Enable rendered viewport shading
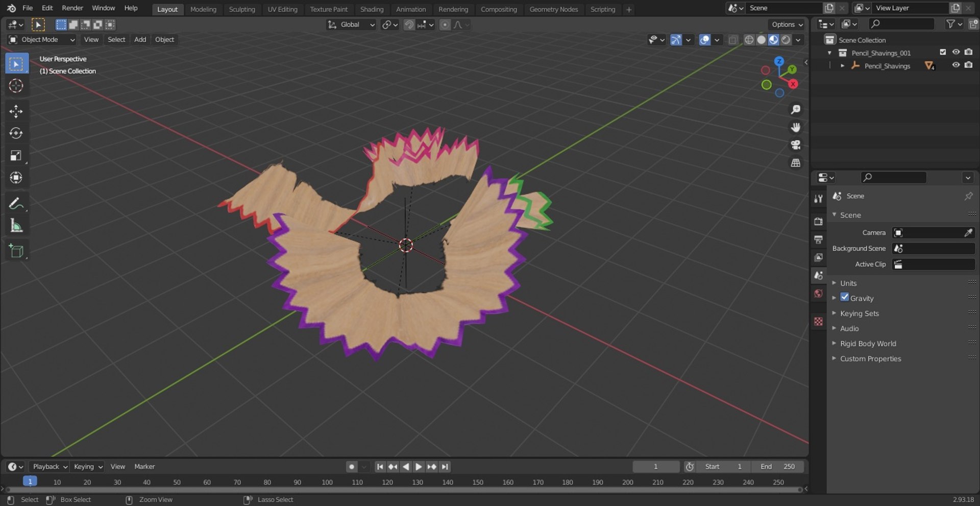This screenshot has width=980, height=506. pos(786,40)
